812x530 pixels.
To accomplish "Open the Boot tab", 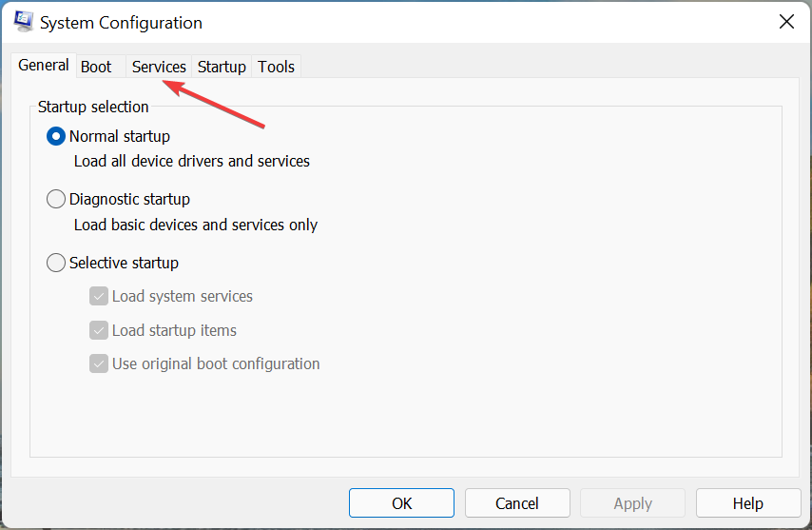I will [96, 67].
